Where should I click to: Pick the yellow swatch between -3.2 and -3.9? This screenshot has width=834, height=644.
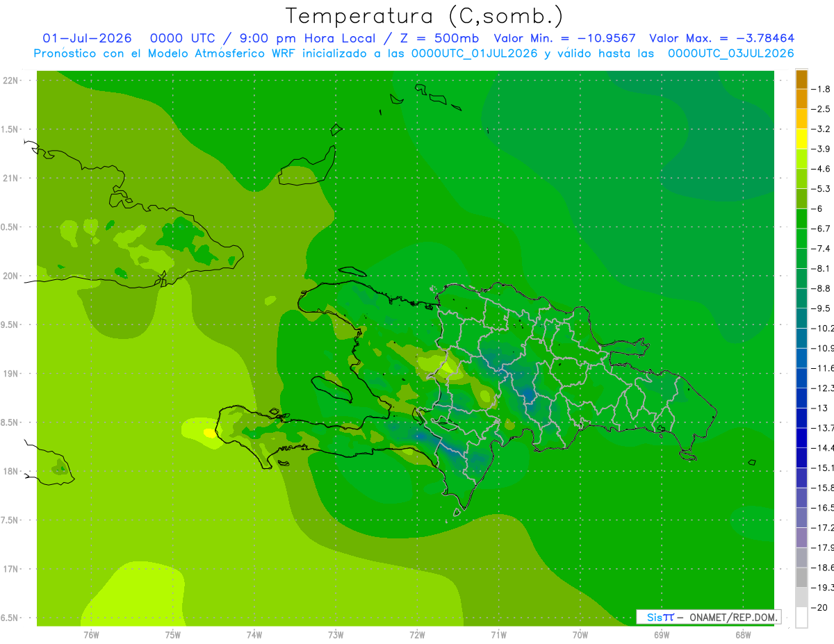coord(801,139)
